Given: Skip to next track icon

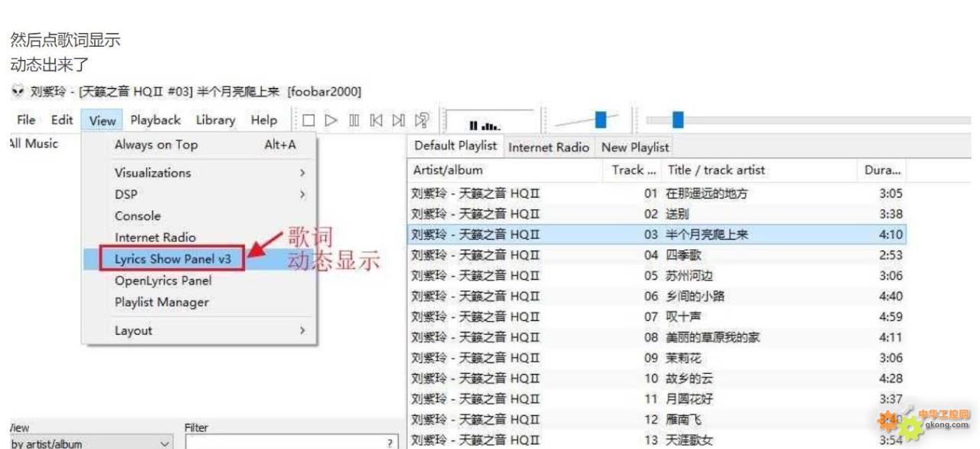Looking at the screenshot, I should tap(398, 120).
